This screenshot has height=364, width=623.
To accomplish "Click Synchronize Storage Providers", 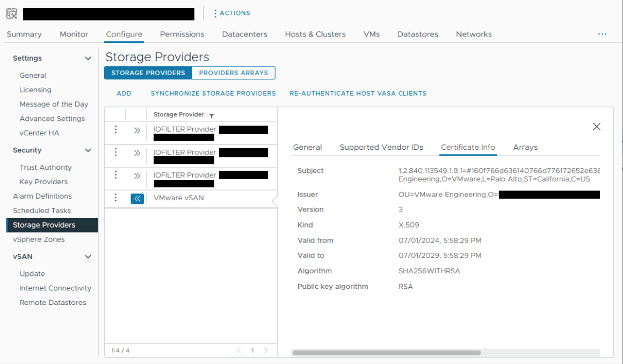I will [x=213, y=93].
